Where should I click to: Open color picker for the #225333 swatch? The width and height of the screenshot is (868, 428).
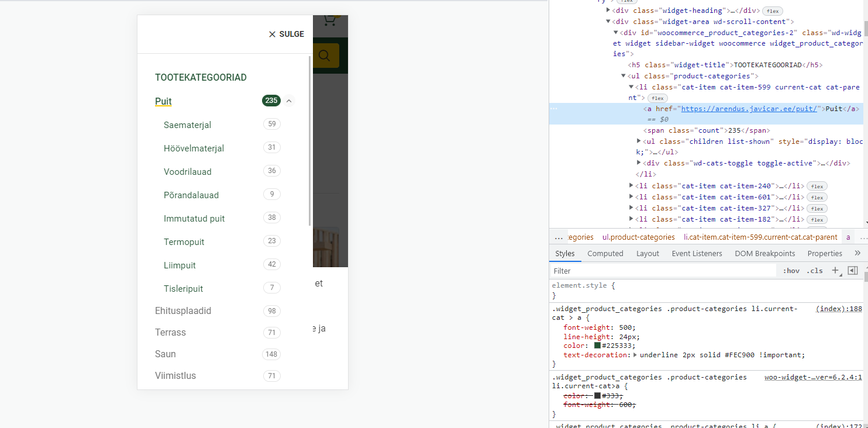(597, 346)
